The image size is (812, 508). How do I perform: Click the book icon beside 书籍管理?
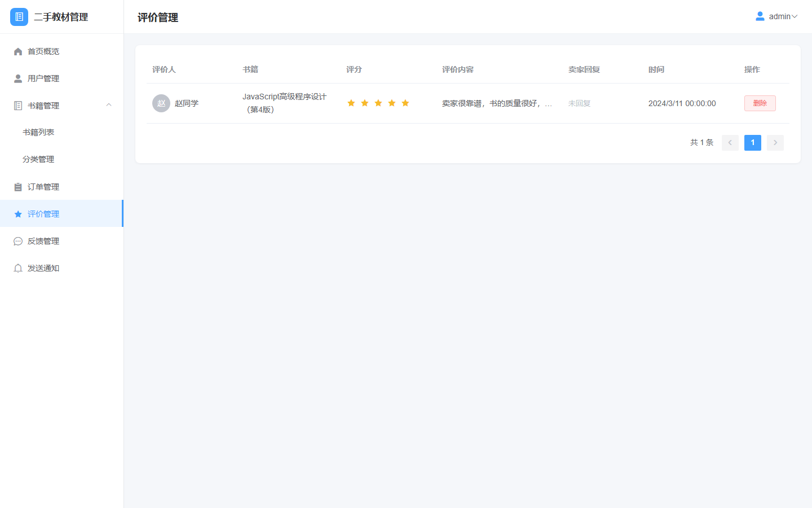(x=18, y=106)
